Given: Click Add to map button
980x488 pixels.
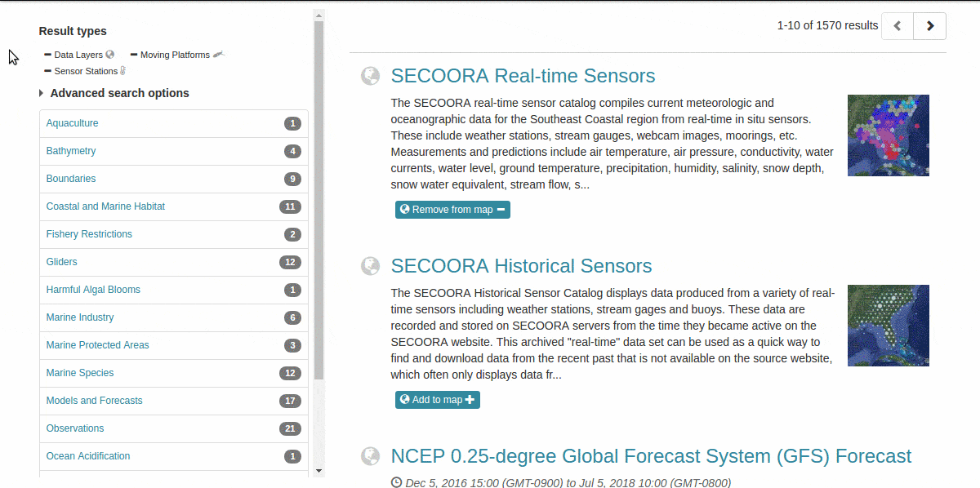Looking at the screenshot, I should [x=438, y=400].
